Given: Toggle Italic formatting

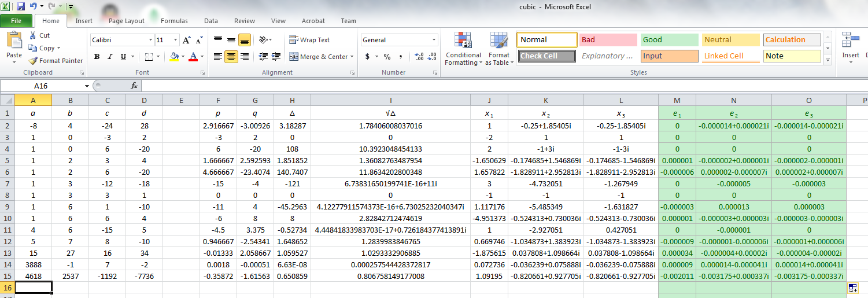Looking at the screenshot, I should pyautogui.click(x=110, y=57).
